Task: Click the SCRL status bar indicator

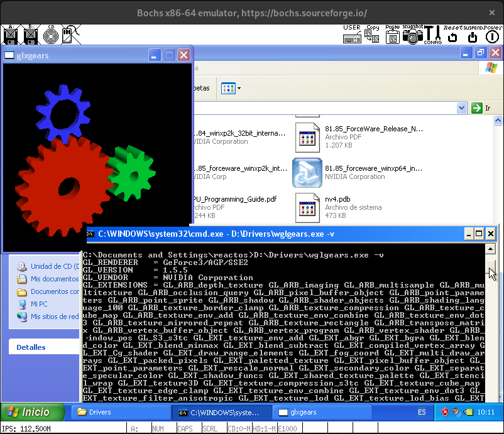Action: point(210,429)
